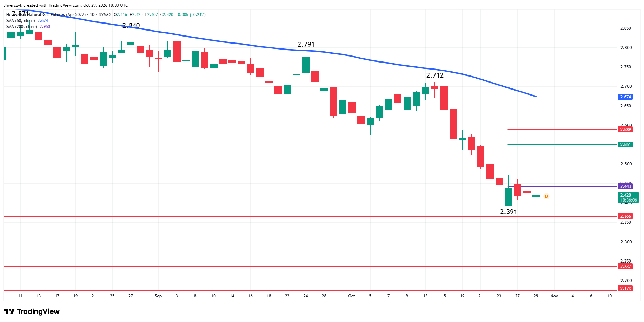
Task: Click the 2.700 price axis tick
Action: coord(625,86)
